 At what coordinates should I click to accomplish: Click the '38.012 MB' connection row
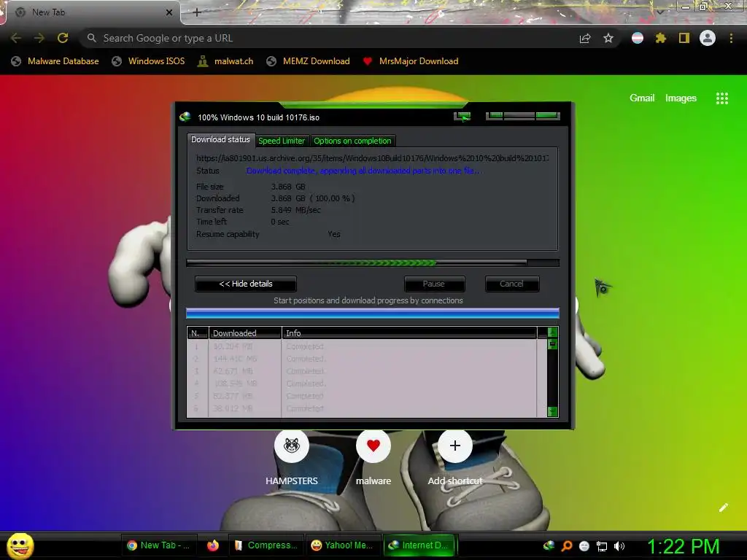[x=362, y=408]
